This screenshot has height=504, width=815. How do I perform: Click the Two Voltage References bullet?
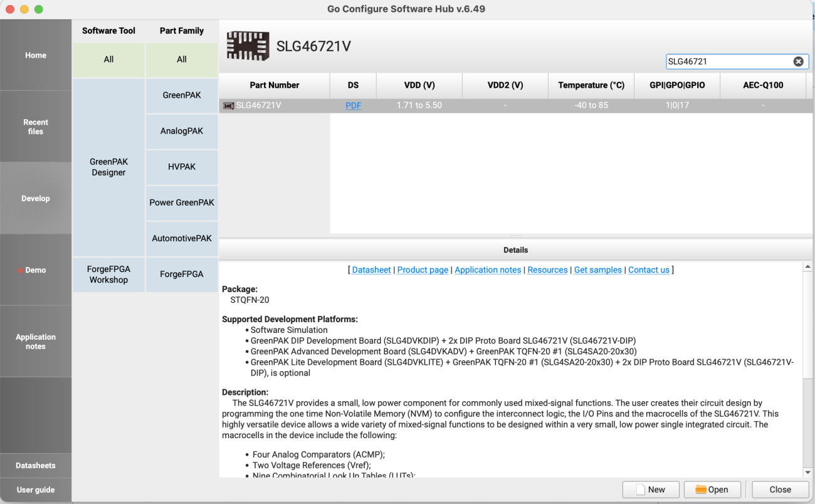(312, 465)
